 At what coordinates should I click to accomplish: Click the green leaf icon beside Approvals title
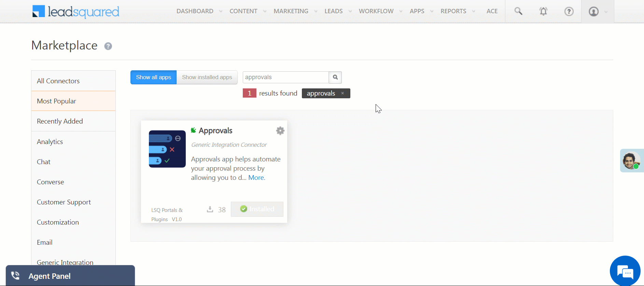click(193, 130)
